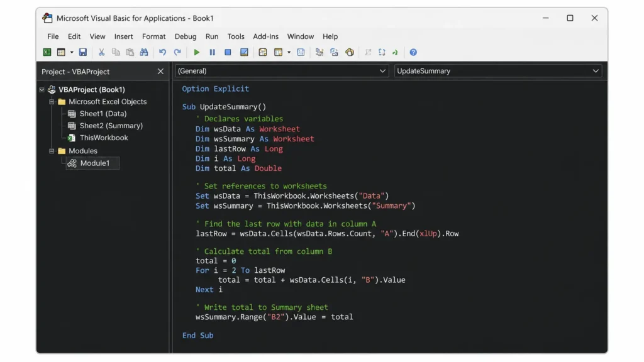Open the Format menu
The height and width of the screenshot is (362, 644).
154,36
